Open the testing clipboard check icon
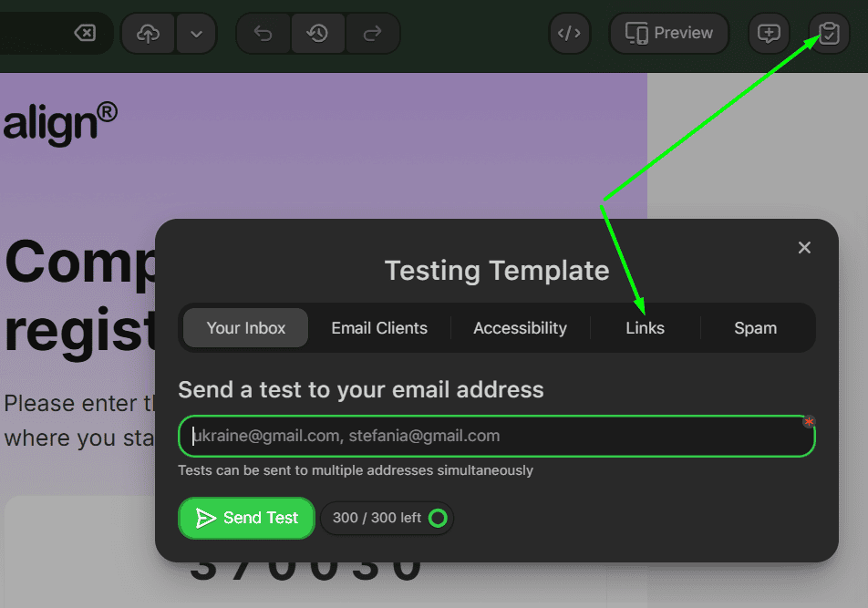Screen dimensions: 868x608 click(x=829, y=34)
